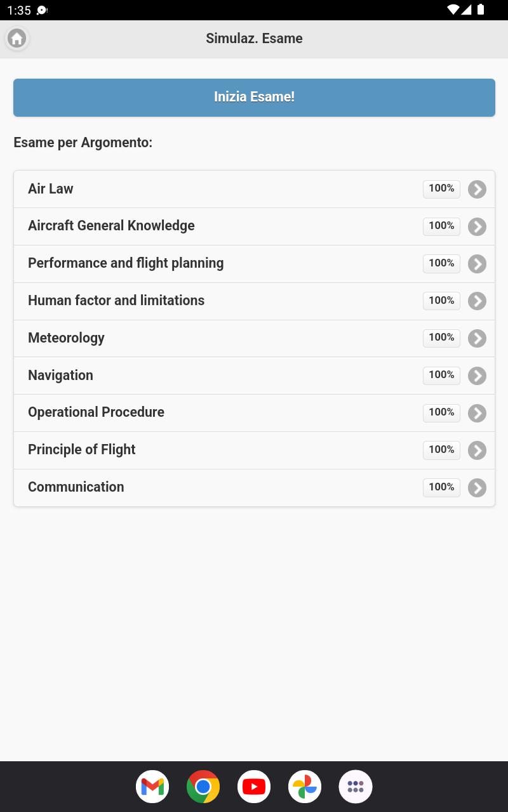This screenshot has height=812, width=508.
Task: Click the 100% badge for Navigation
Action: 441,375
